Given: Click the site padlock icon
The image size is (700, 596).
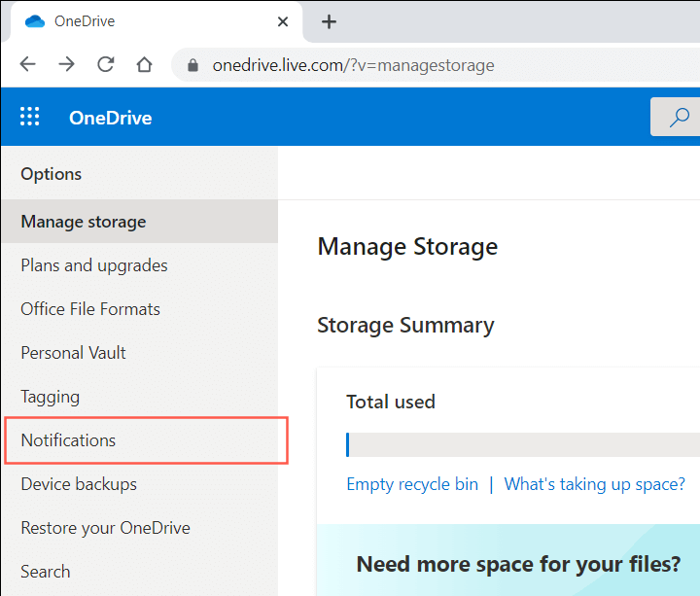Looking at the screenshot, I should click(x=192, y=66).
